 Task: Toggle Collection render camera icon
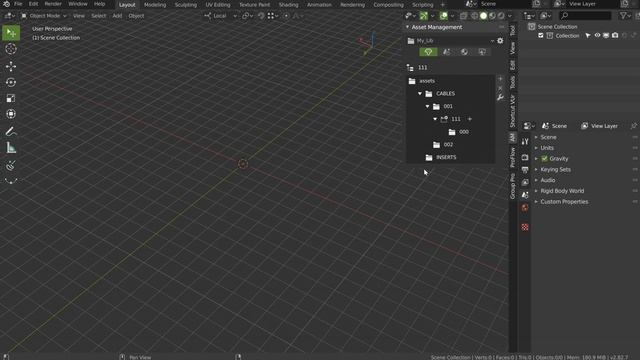click(615, 36)
